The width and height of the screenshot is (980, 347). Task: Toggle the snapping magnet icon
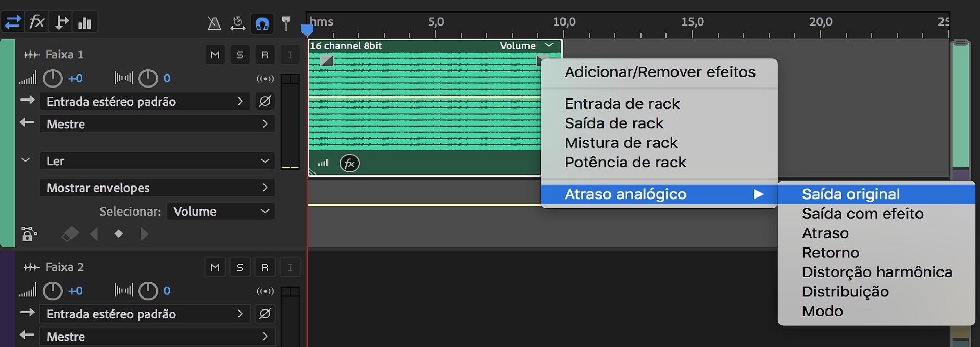pos(262,23)
